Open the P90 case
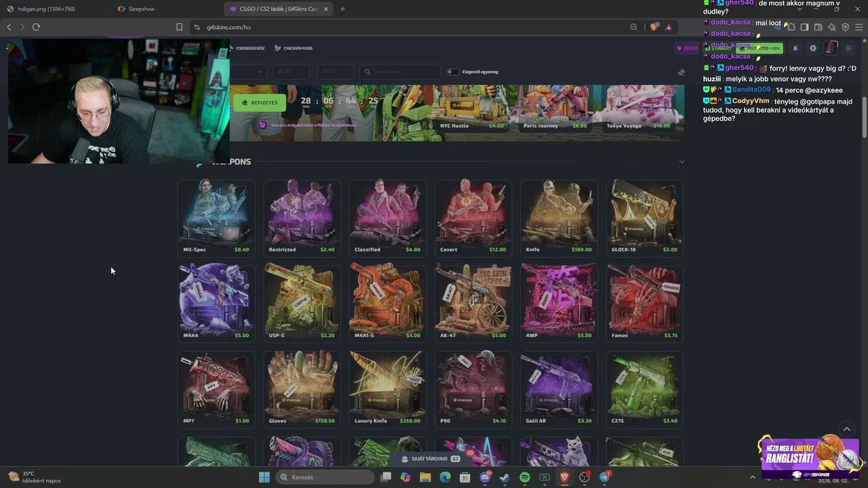The width and height of the screenshot is (868, 488). [x=473, y=388]
